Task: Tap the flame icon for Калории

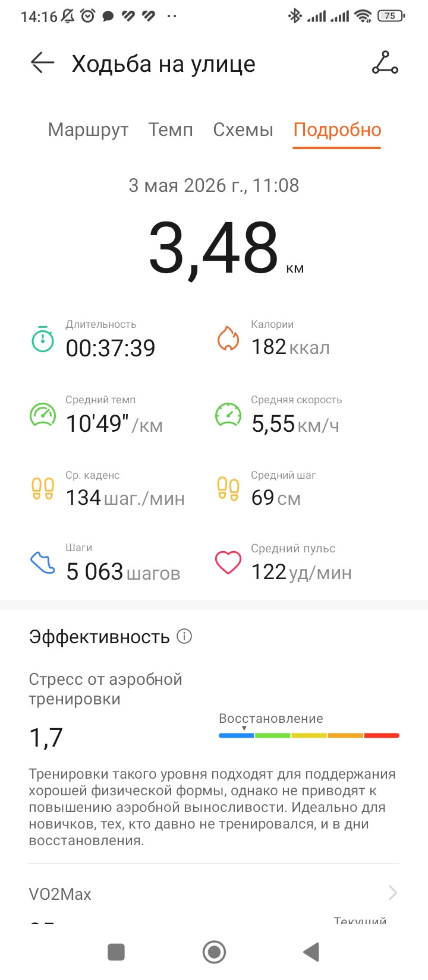Action: 228,338
